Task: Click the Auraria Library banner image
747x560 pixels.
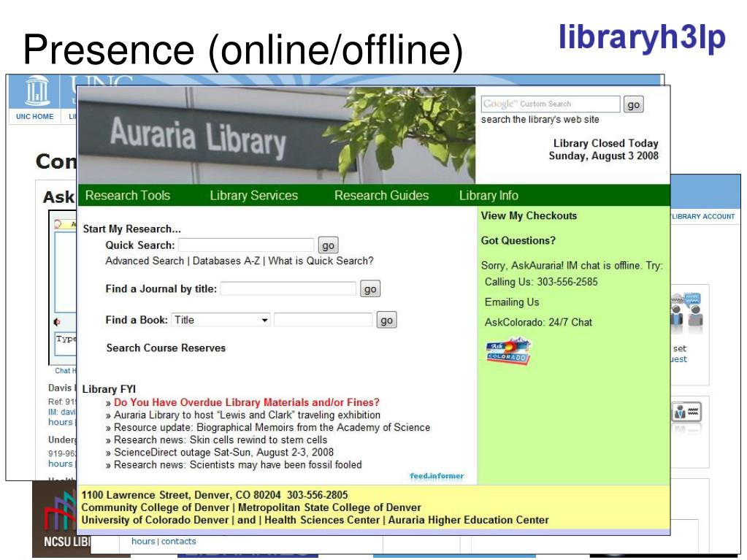Action: 276,135
